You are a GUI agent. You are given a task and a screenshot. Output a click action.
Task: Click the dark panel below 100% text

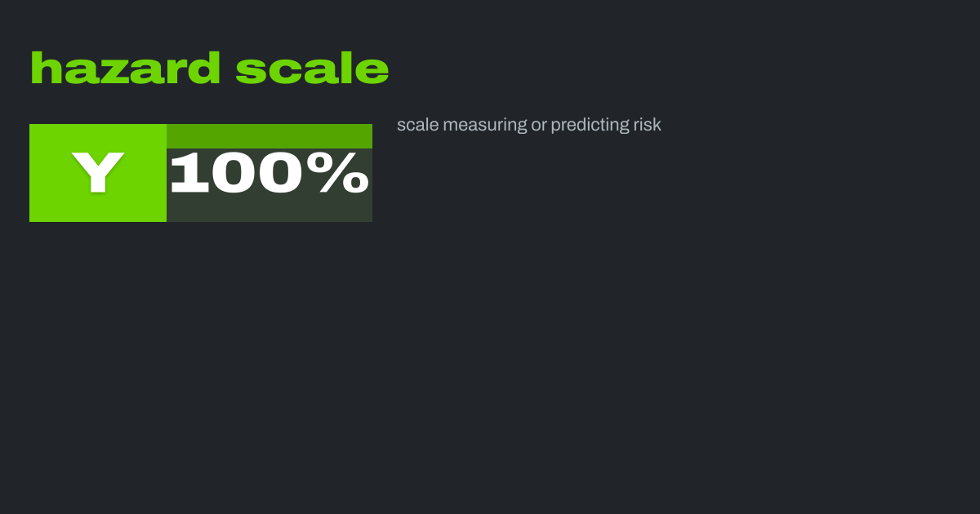[x=269, y=209]
